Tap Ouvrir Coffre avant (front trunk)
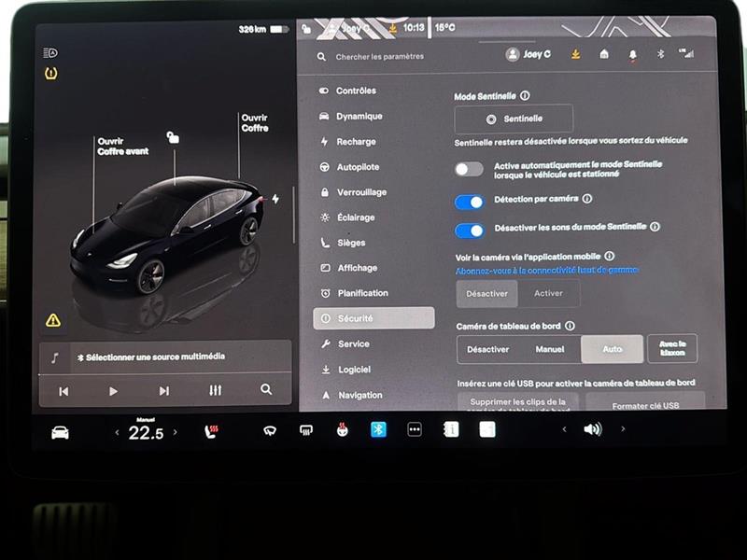747x560 pixels. 123,147
